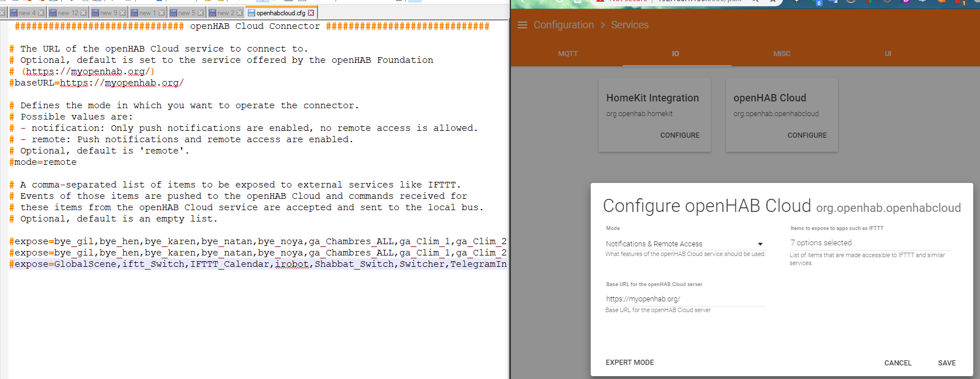Switch to the 'new 2' document tab
This screenshot has height=379, width=980.
click(x=225, y=13)
